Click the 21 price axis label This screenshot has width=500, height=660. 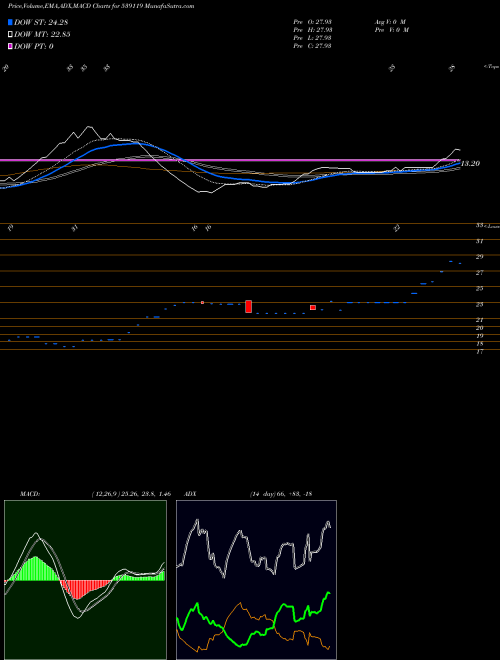click(479, 320)
